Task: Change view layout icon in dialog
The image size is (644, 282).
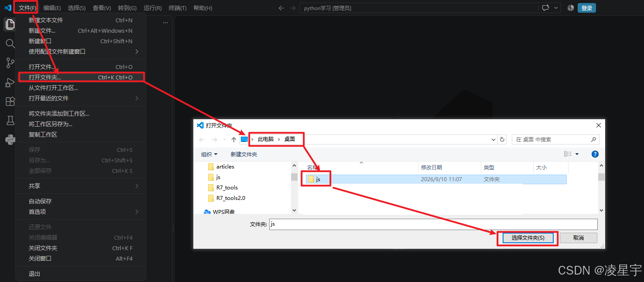Action: click(568, 154)
